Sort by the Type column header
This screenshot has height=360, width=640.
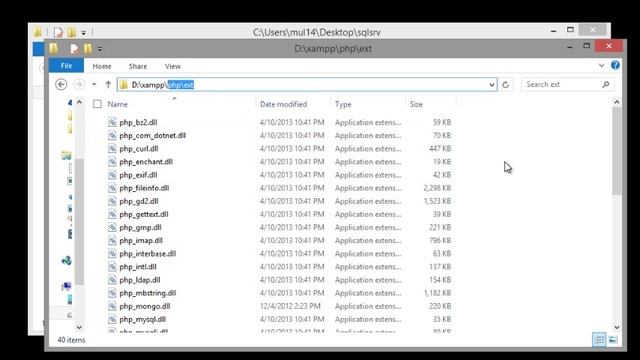[x=343, y=104]
